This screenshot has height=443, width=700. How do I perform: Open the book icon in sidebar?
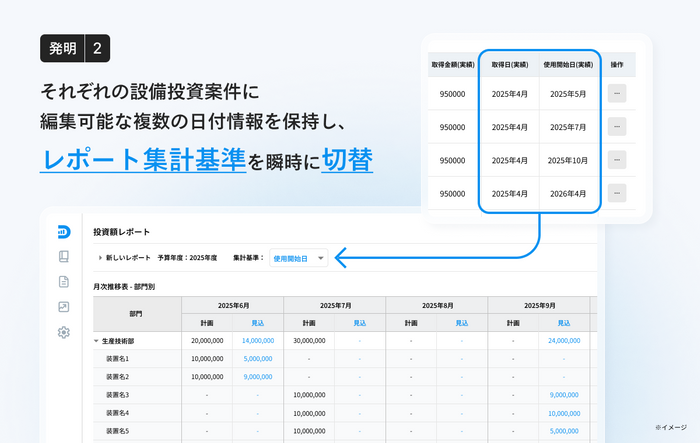[x=63, y=256]
